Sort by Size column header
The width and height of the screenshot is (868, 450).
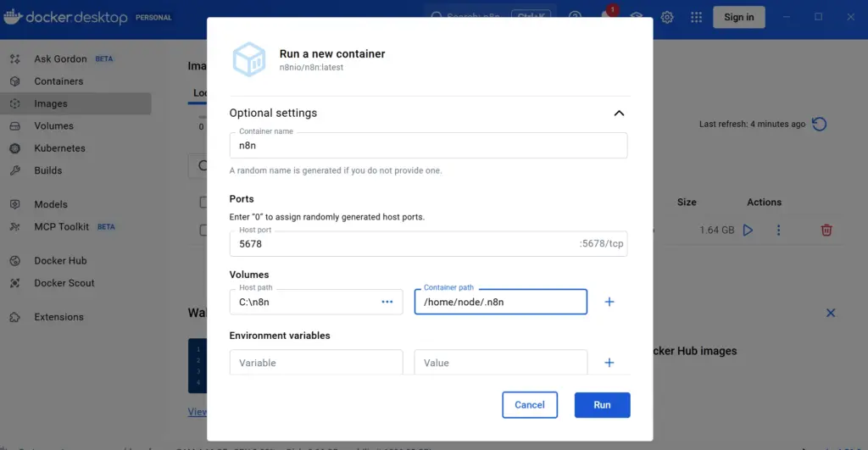point(687,202)
